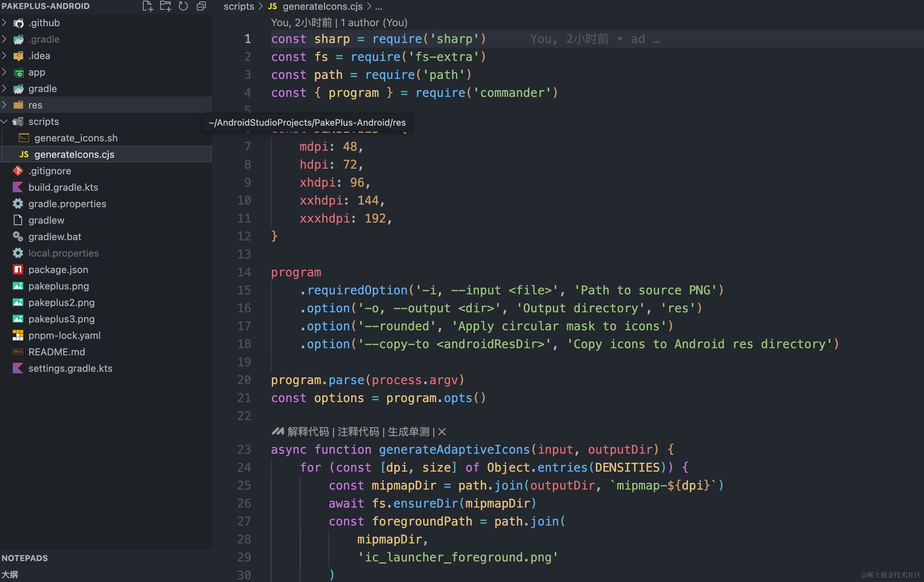Click the 注释代码 code lens link
This screenshot has height=582, width=924.
click(358, 432)
